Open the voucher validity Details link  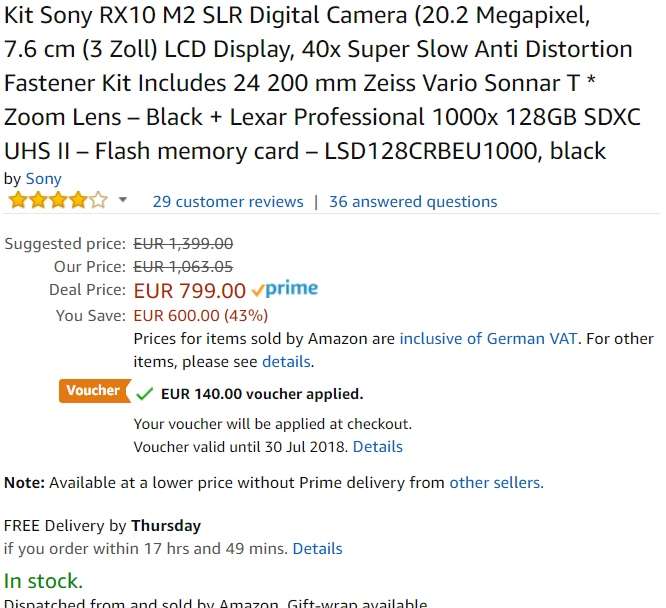(378, 447)
